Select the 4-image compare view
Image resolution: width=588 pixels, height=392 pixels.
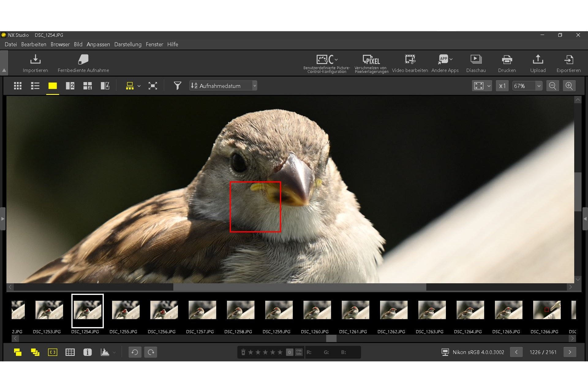click(x=88, y=86)
